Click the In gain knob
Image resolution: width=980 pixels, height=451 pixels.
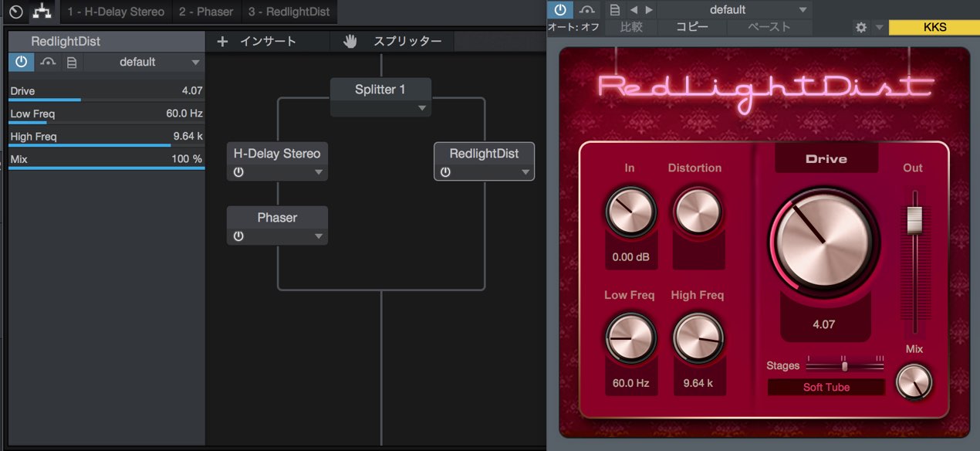coord(631,212)
